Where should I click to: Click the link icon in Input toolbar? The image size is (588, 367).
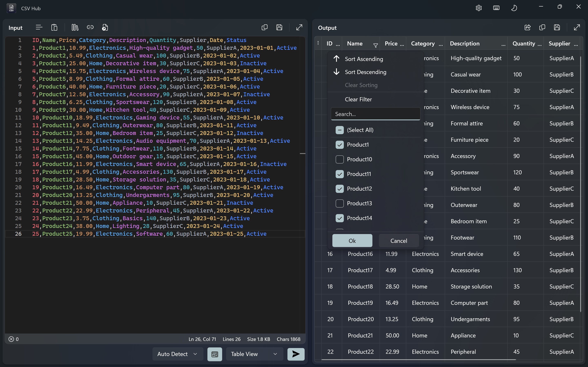[90, 27]
